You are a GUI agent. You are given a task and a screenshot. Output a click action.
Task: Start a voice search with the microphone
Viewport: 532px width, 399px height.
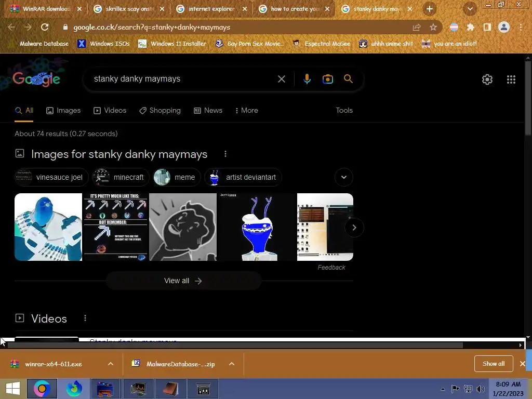click(307, 79)
